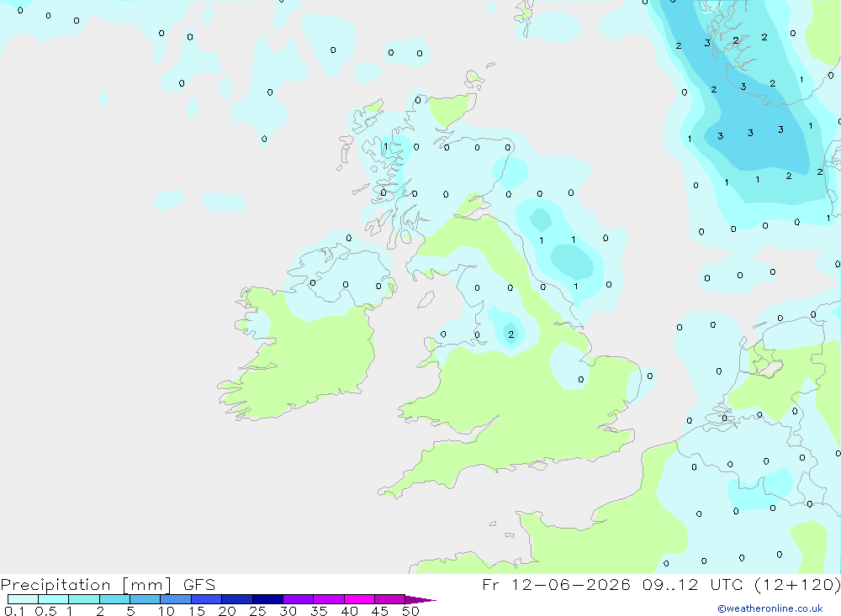Click the 1–2 mm legend swatch
The width and height of the screenshot is (841, 616).
point(84,599)
